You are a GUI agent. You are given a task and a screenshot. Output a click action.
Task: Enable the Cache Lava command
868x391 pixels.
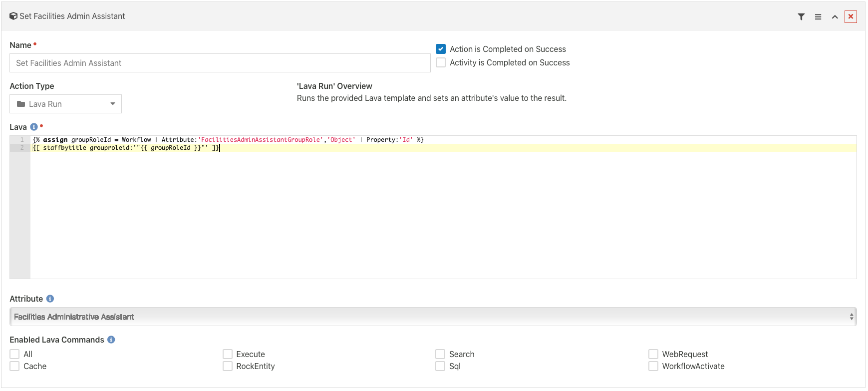[15, 366]
